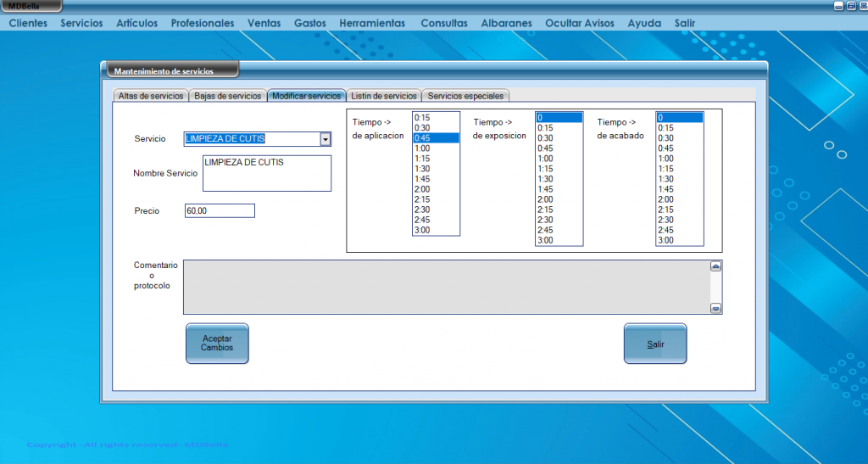Select 3:00 in Tiempo de exposicion list
This screenshot has height=464, width=868.
(559, 240)
